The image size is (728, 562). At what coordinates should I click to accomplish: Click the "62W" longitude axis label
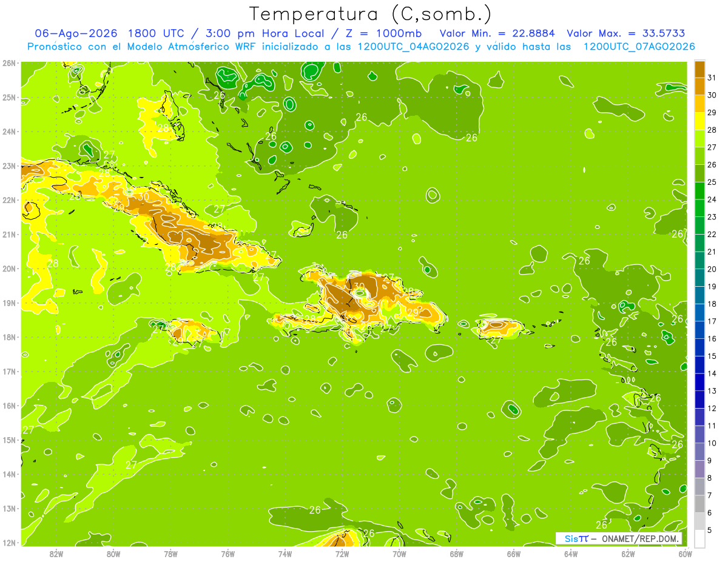(x=628, y=554)
